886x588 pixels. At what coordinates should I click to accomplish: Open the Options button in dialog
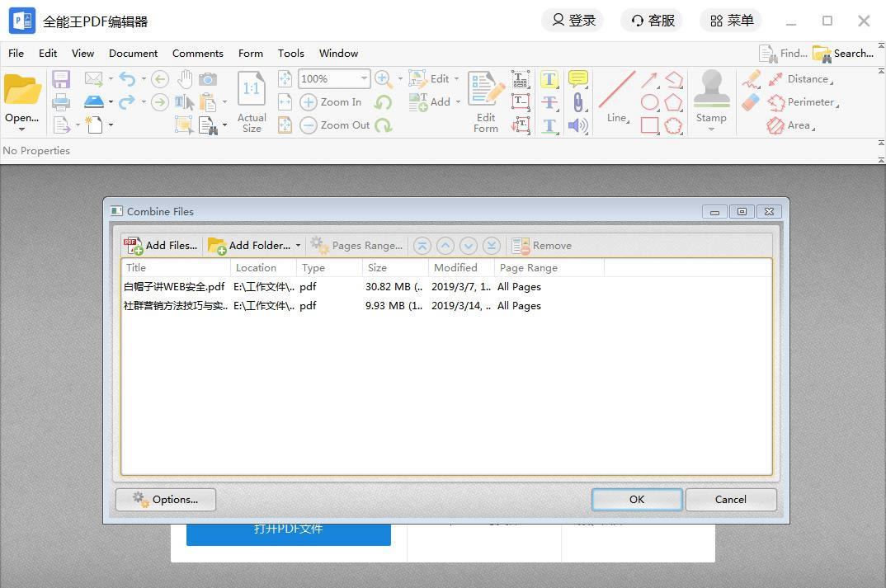(166, 499)
